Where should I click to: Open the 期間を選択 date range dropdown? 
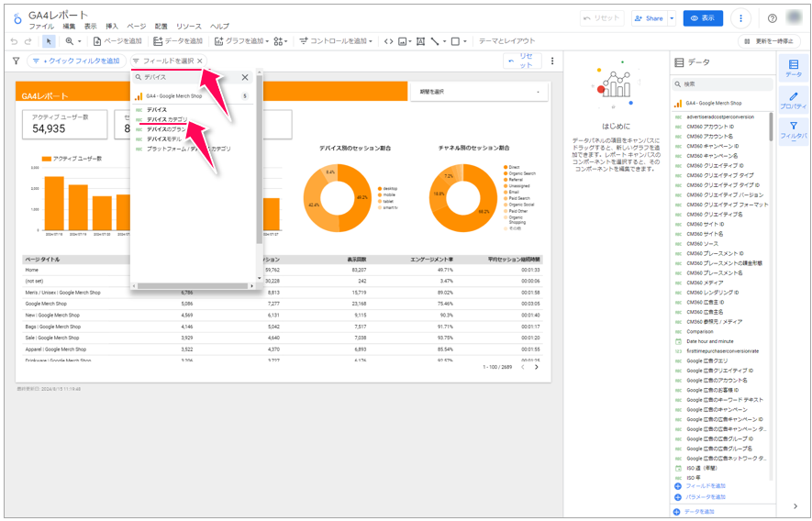pos(479,92)
